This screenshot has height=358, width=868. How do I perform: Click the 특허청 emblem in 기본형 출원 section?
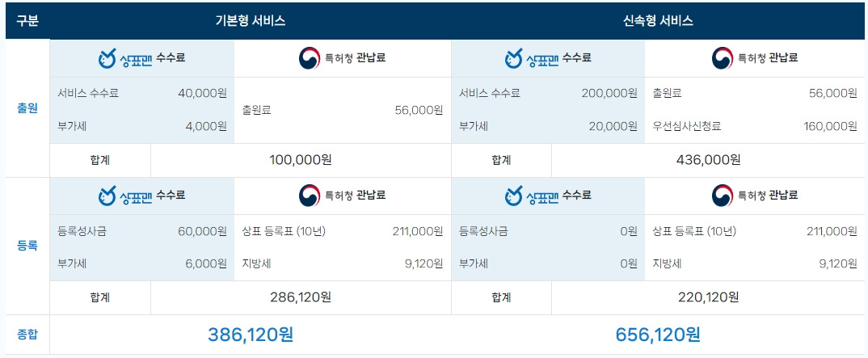[310, 58]
